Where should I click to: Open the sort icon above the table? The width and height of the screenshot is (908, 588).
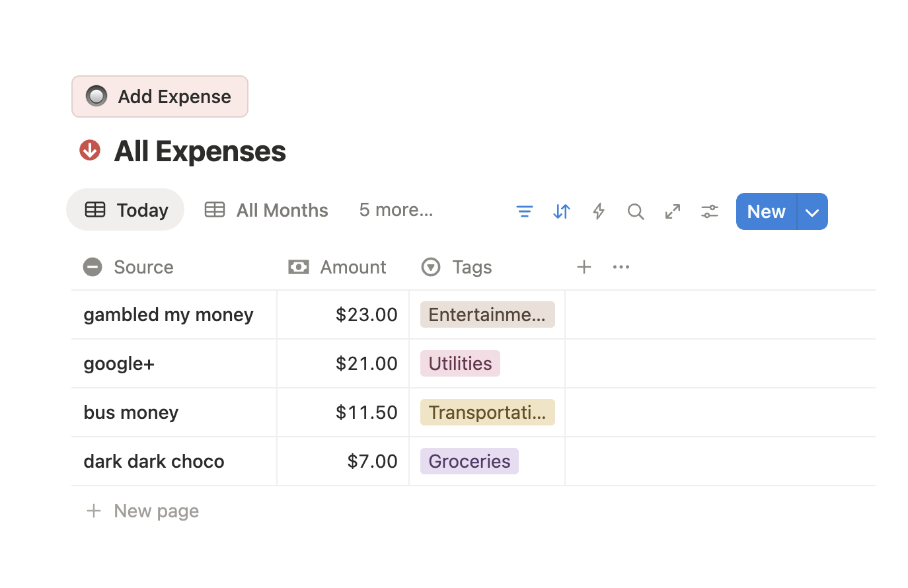[x=561, y=211]
